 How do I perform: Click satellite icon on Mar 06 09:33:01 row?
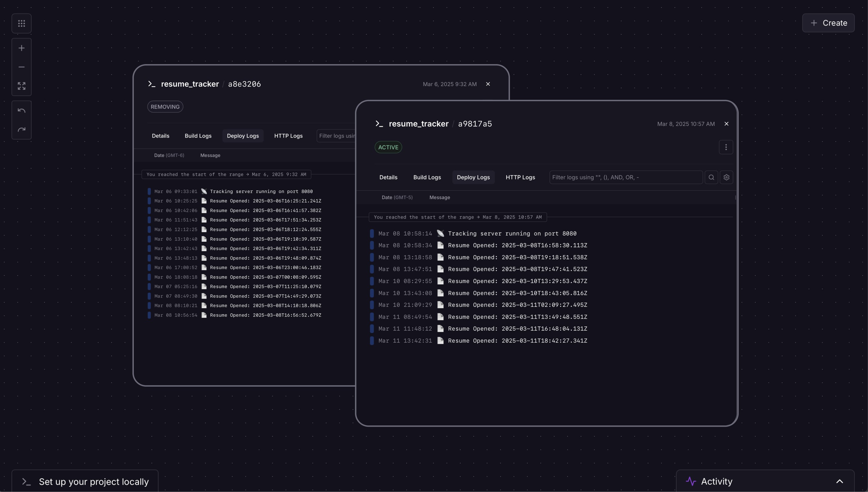[x=204, y=191]
